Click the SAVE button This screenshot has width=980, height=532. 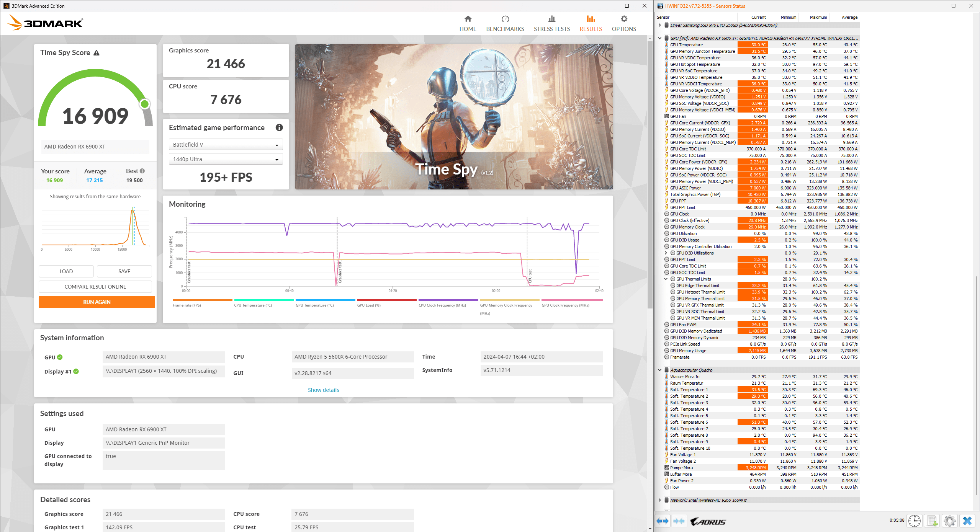124,271
